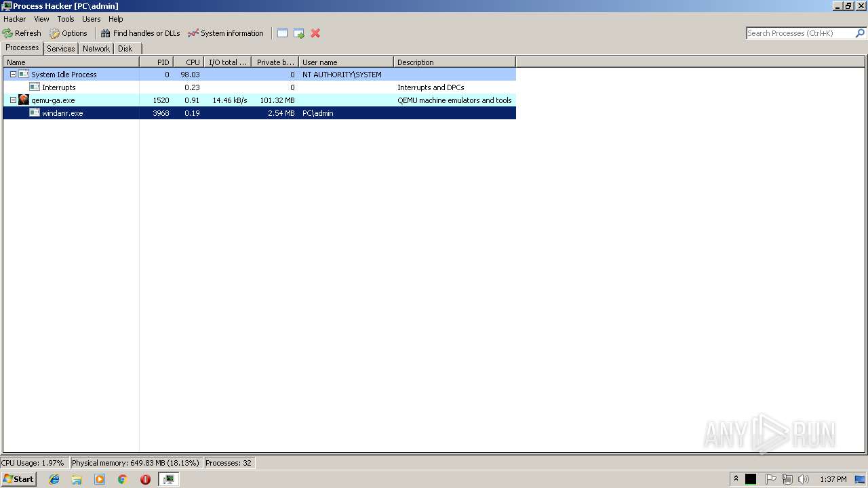Launch Chrome from taskbar

pyautogui.click(x=123, y=479)
